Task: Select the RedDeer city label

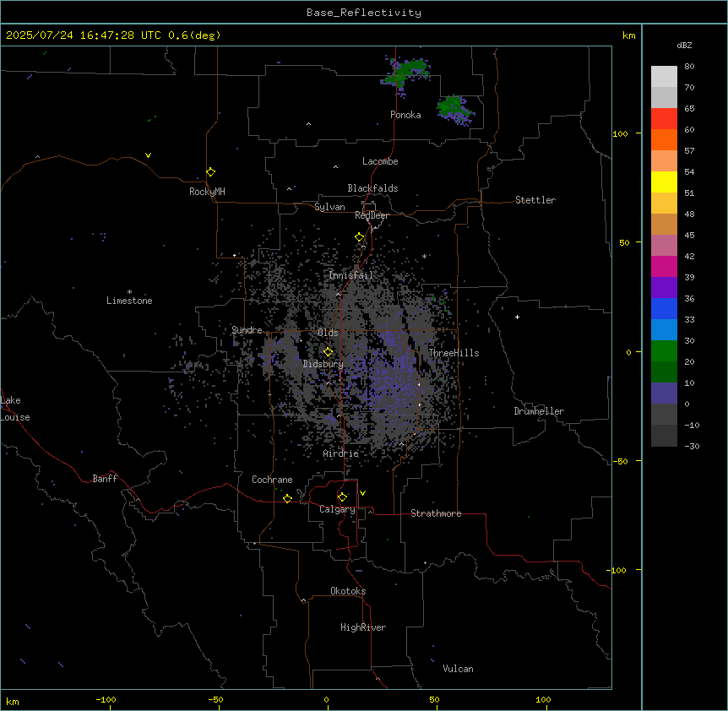Action: pos(372,215)
